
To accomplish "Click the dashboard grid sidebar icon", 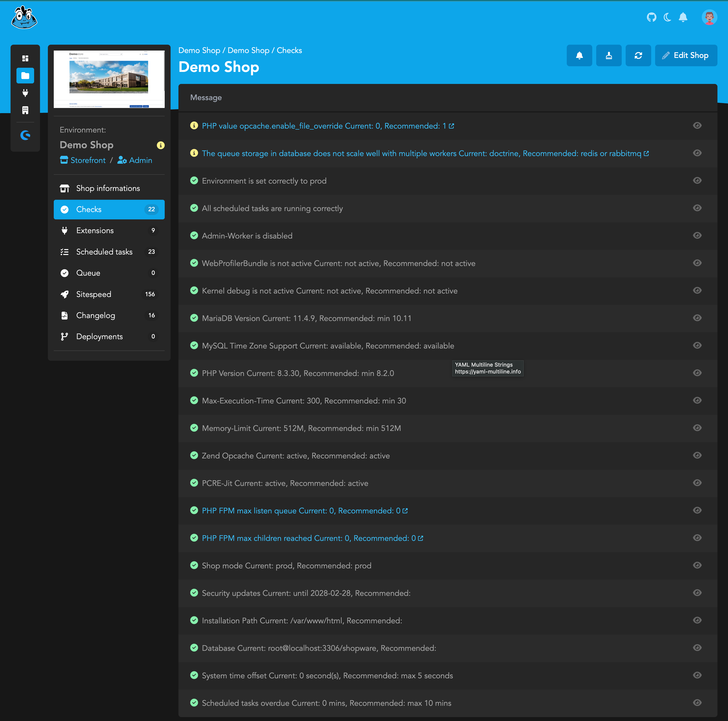I will click(x=25, y=58).
